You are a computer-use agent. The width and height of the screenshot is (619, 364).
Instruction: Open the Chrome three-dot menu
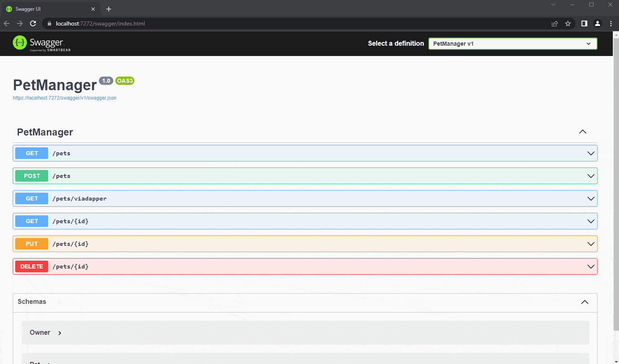pyautogui.click(x=611, y=23)
